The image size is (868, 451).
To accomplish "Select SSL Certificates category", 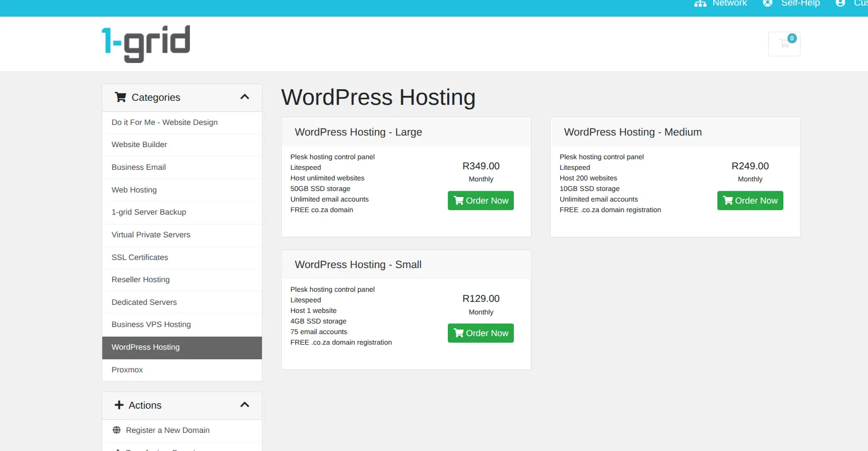I will [182, 257].
